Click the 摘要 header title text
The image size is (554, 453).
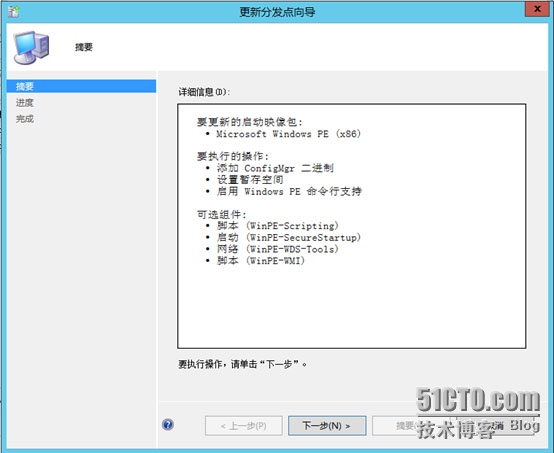pos(84,47)
